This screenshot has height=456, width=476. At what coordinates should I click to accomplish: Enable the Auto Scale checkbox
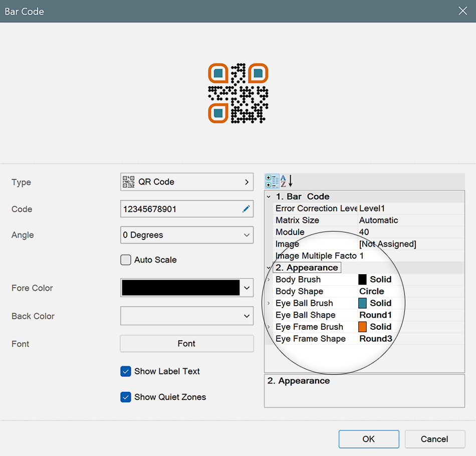126,260
